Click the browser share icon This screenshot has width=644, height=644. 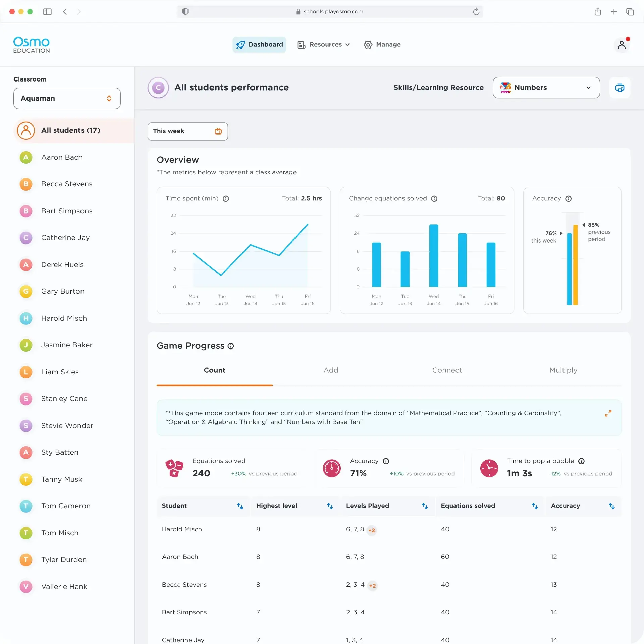tap(598, 12)
